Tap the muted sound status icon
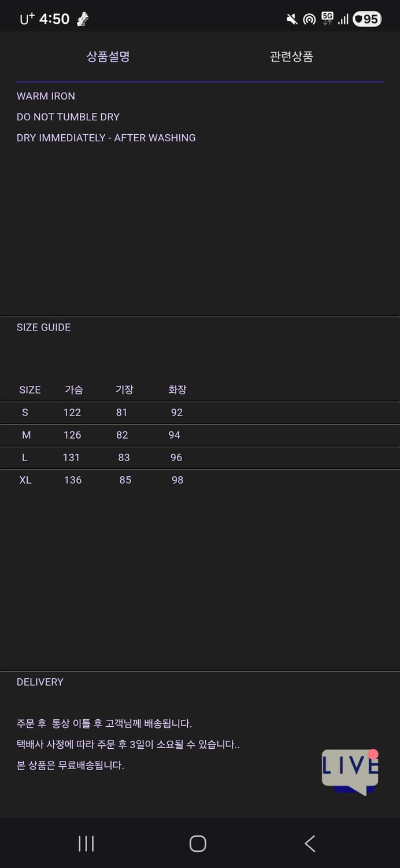The image size is (400, 868). tap(292, 19)
